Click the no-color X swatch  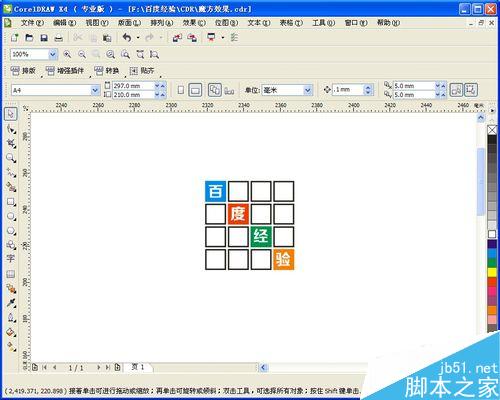point(492,130)
